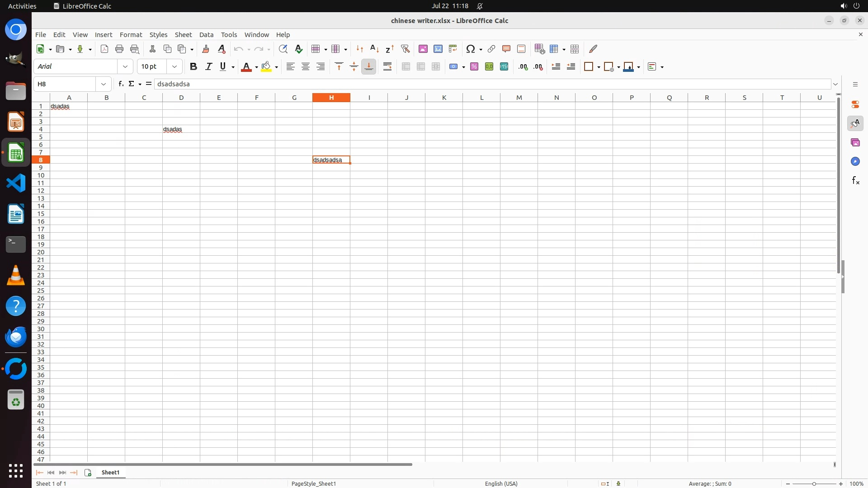Expand the Name Box dropdown arrow
Image resolution: width=868 pixels, height=488 pixels.
click(x=104, y=84)
